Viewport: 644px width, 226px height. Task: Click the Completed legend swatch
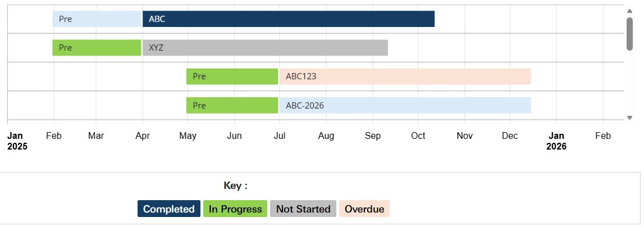(x=169, y=209)
